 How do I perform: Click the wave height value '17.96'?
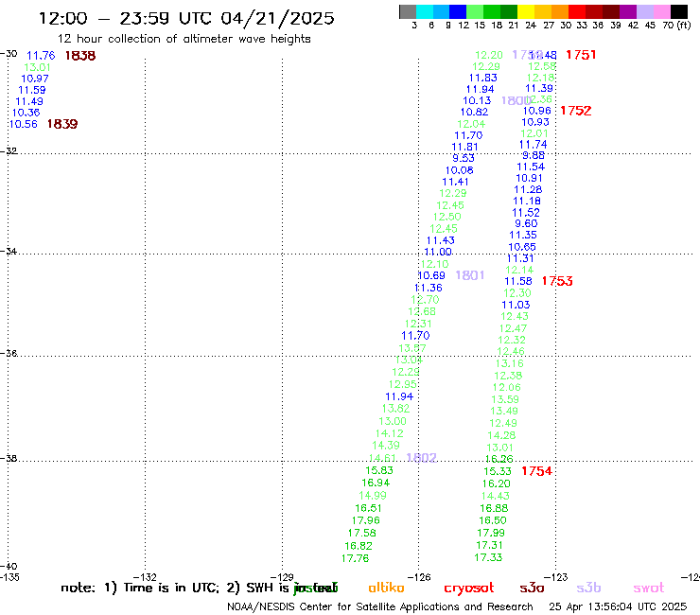click(x=366, y=520)
